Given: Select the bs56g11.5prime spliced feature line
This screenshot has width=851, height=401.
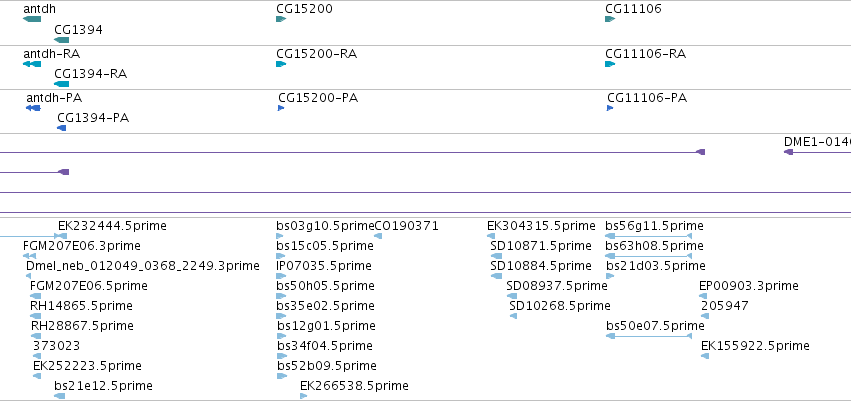Looking at the screenshot, I should [649, 236].
